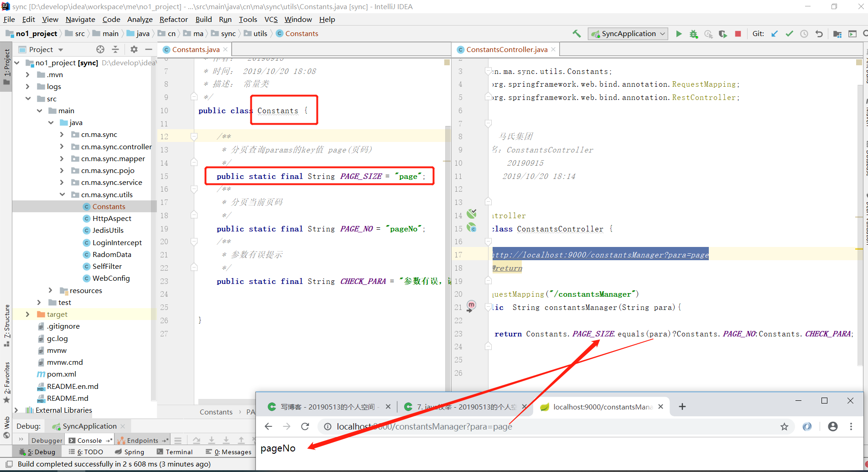868x472 pixels.
Task: Select pom.xml file in tree
Action: coord(62,374)
